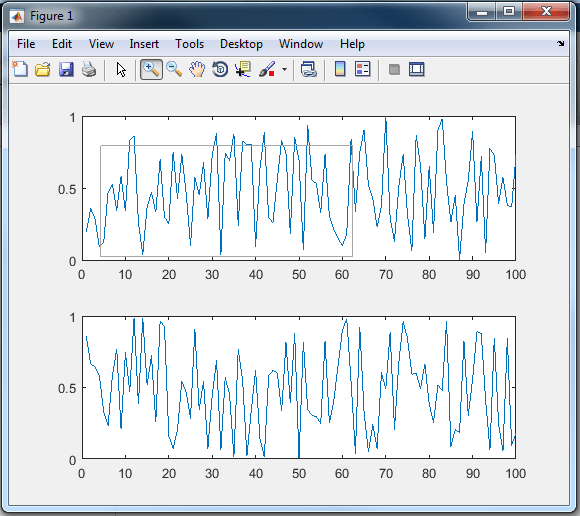Expand the Brush tool color dropdown arrow

[284, 69]
